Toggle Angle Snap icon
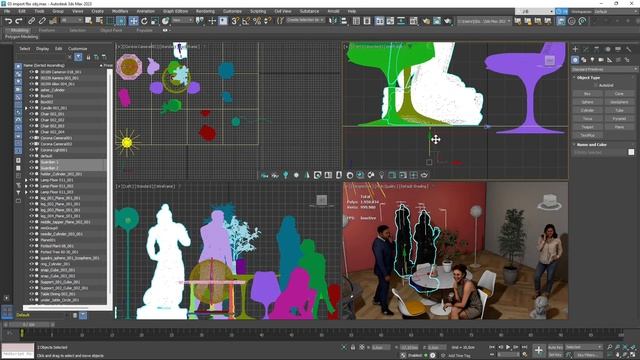 pos(246,21)
